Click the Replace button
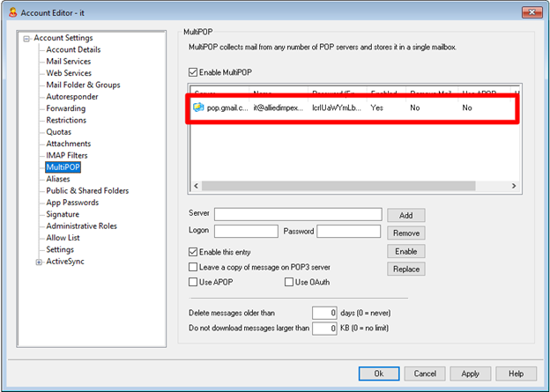 tap(405, 269)
